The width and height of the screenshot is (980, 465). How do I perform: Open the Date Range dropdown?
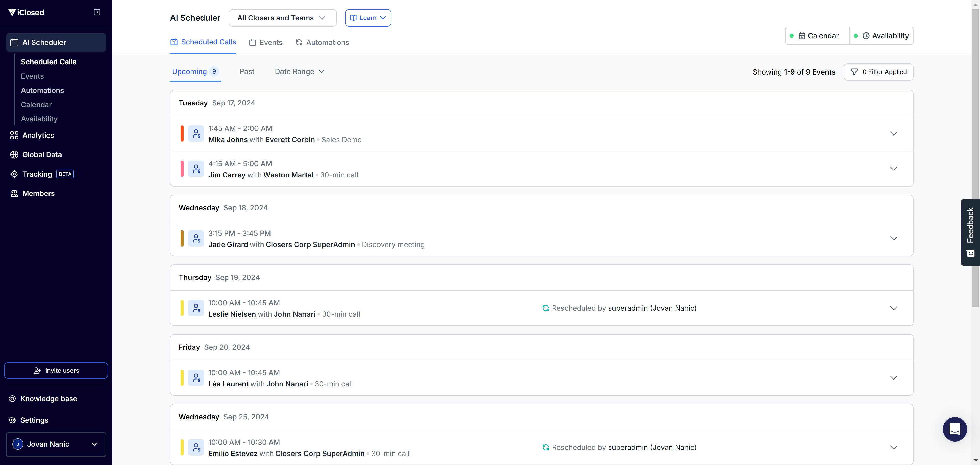[x=299, y=71]
